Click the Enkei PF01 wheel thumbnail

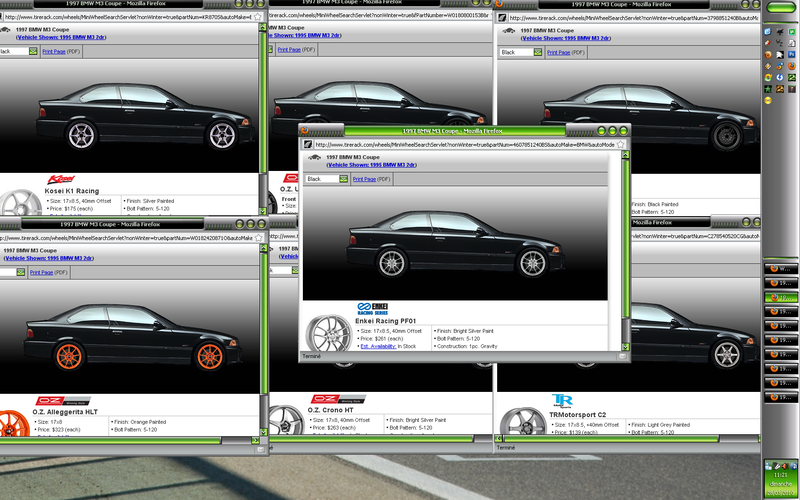click(329, 333)
